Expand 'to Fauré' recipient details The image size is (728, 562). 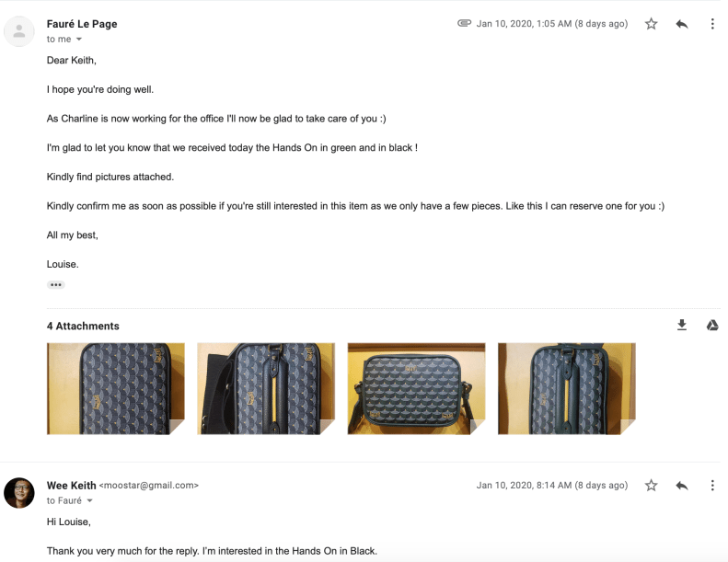pyautogui.click(x=90, y=500)
